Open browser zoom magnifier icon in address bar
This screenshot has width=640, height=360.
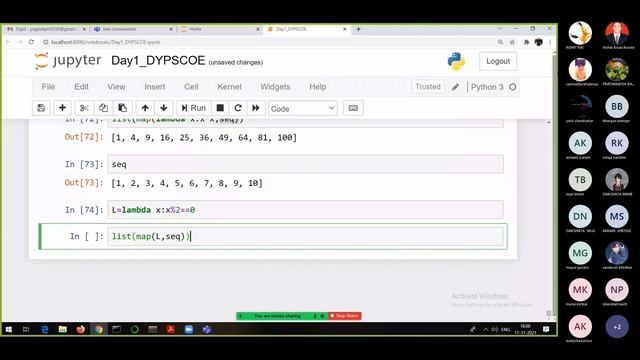tap(500, 42)
